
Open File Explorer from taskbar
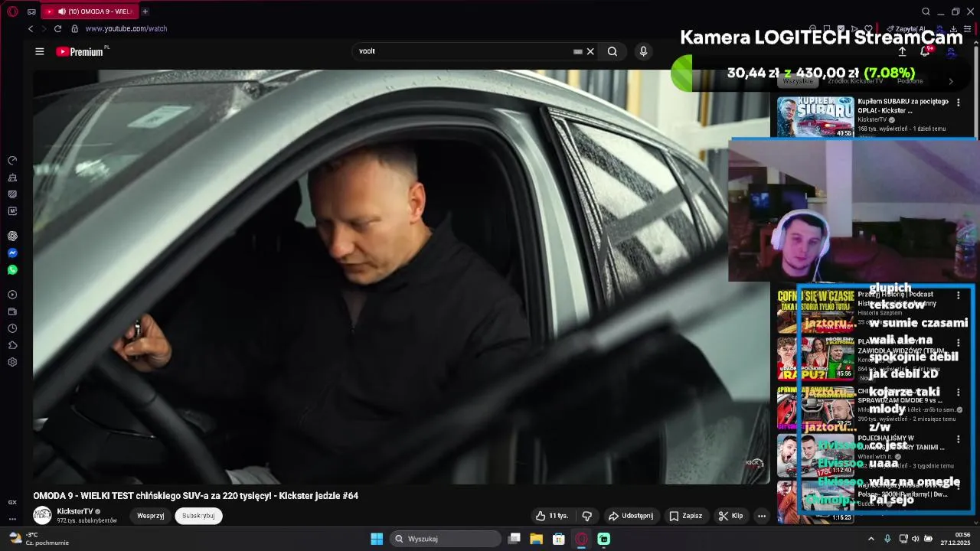(537, 539)
